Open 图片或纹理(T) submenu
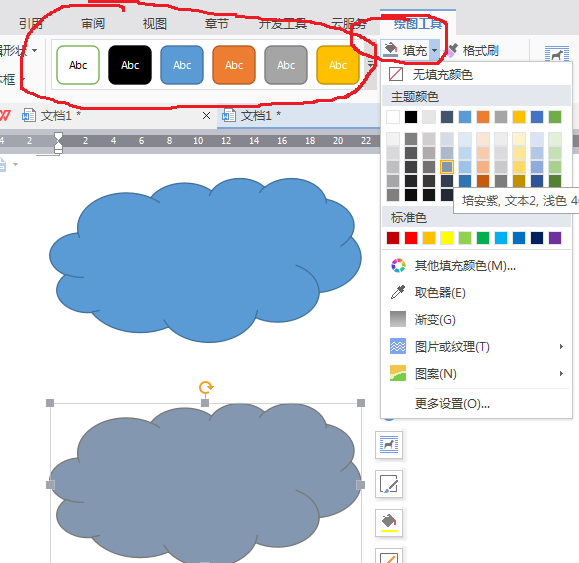579x563 pixels. (476, 347)
